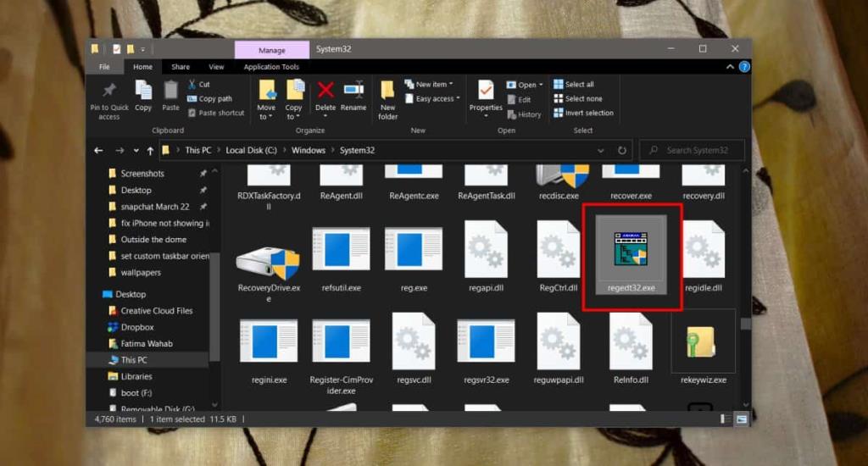Switch to the Share ribbon tab
This screenshot has height=466, width=868.
click(x=181, y=66)
